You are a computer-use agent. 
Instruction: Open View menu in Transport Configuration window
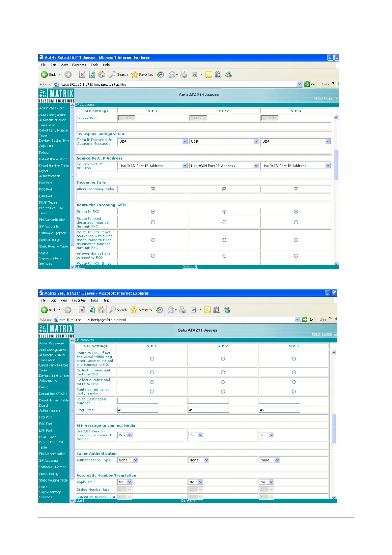pos(64,65)
